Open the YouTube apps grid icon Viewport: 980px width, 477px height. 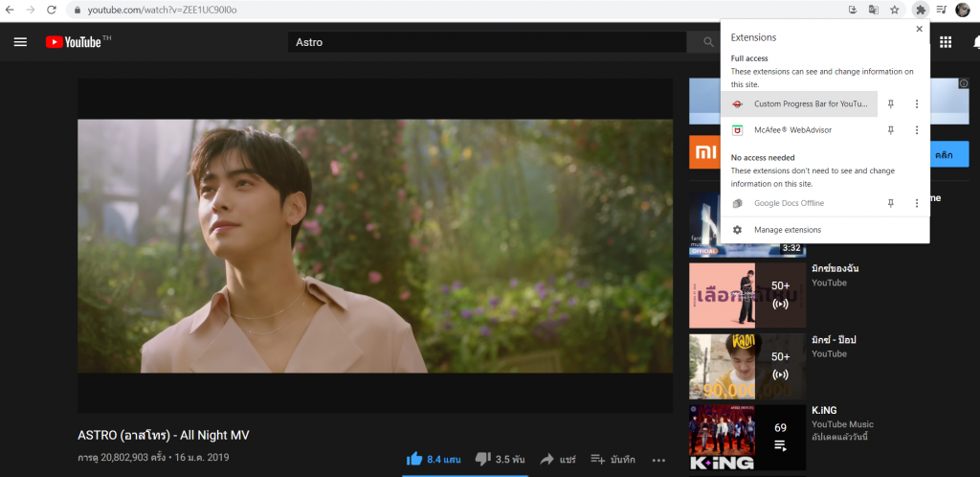pyautogui.click(x=946, y=42)
